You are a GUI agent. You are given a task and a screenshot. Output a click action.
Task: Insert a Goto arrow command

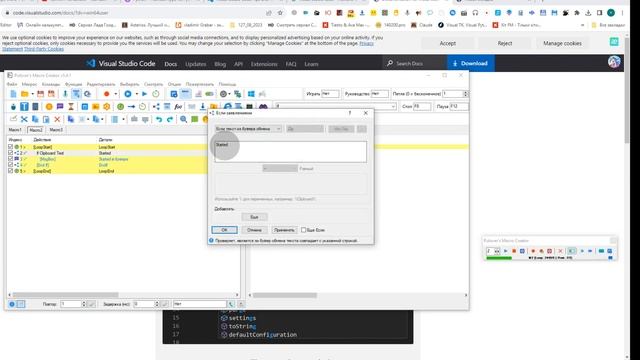(131, 107)
